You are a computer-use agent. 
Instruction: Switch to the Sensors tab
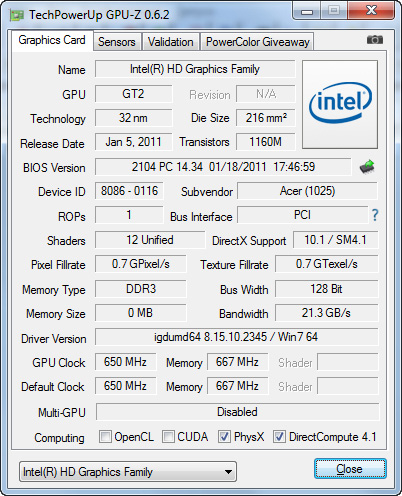tap(117, 42)
